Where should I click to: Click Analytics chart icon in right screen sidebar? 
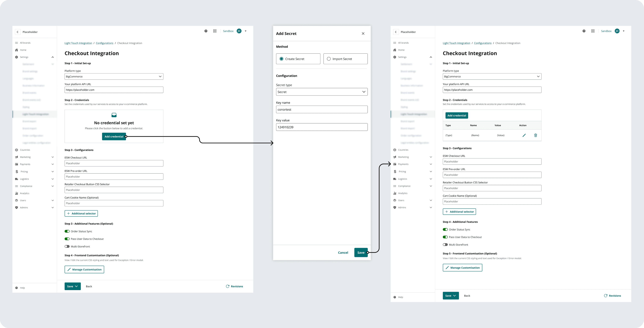tap(394, 193)
